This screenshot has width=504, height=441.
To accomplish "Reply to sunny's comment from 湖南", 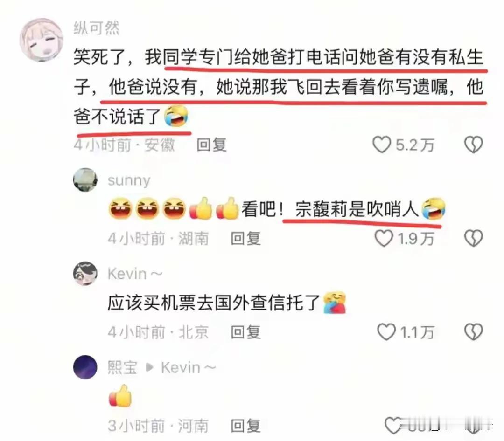I will tap(246, 239).
